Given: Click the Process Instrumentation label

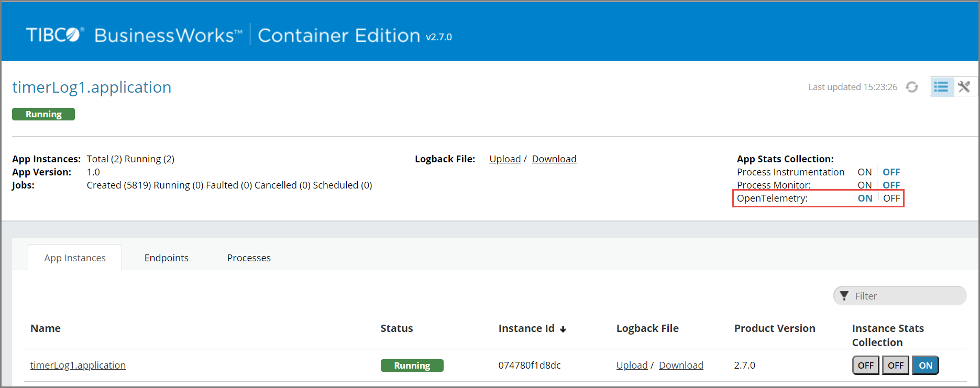Looking at the screenshot, I should click(790, 172).
